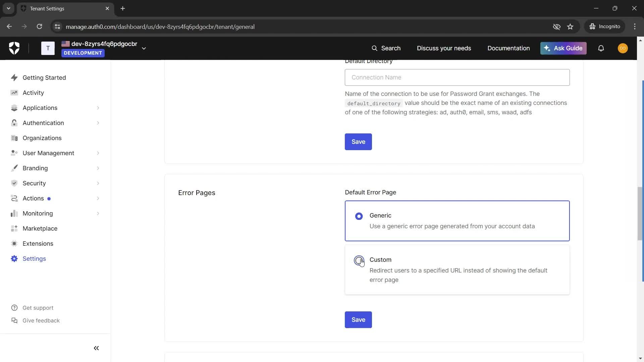
Task: Click the third-party cookies eye icon
Action: pyautogui.click(x=556, y=26)
